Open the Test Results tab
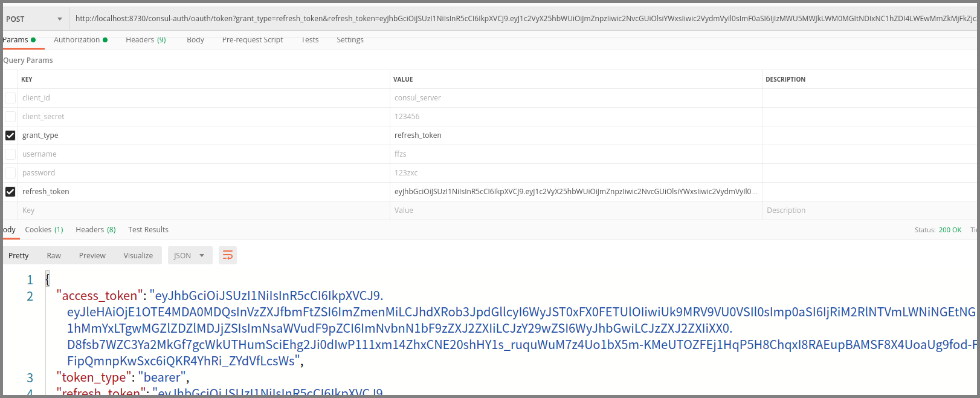The width and height of the screenshot is (980, 398). pyautogui.click(x=148, y=230)
